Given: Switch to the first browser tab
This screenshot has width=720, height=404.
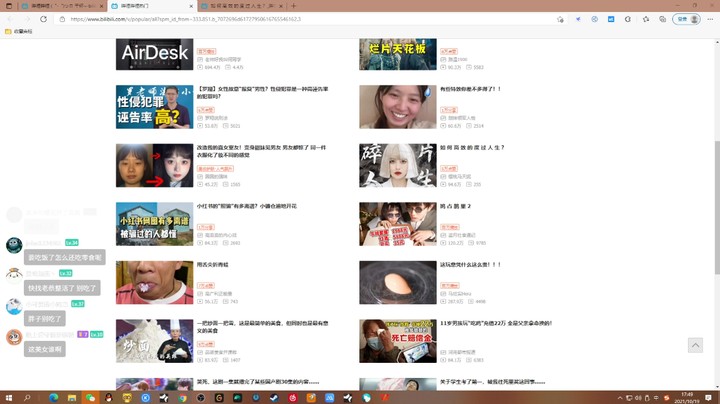Looking at the screenshot, I should pyautogui.click(x=62, y=6).
